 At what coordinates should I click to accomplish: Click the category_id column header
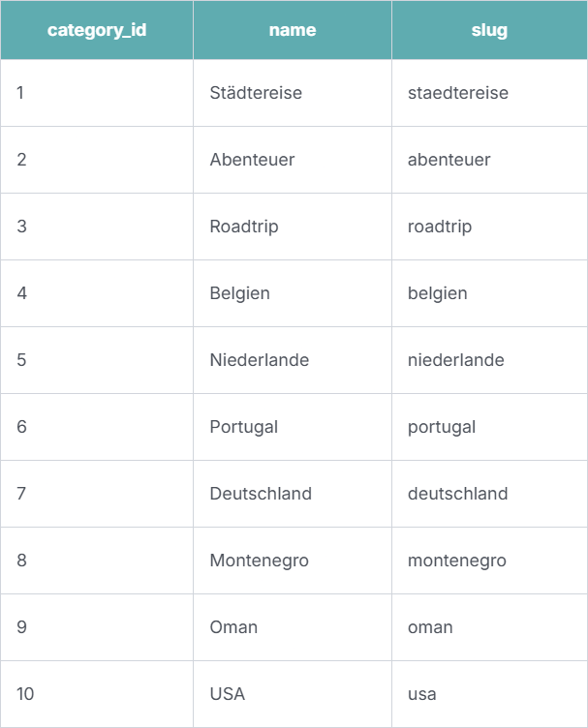pos(97,30)
